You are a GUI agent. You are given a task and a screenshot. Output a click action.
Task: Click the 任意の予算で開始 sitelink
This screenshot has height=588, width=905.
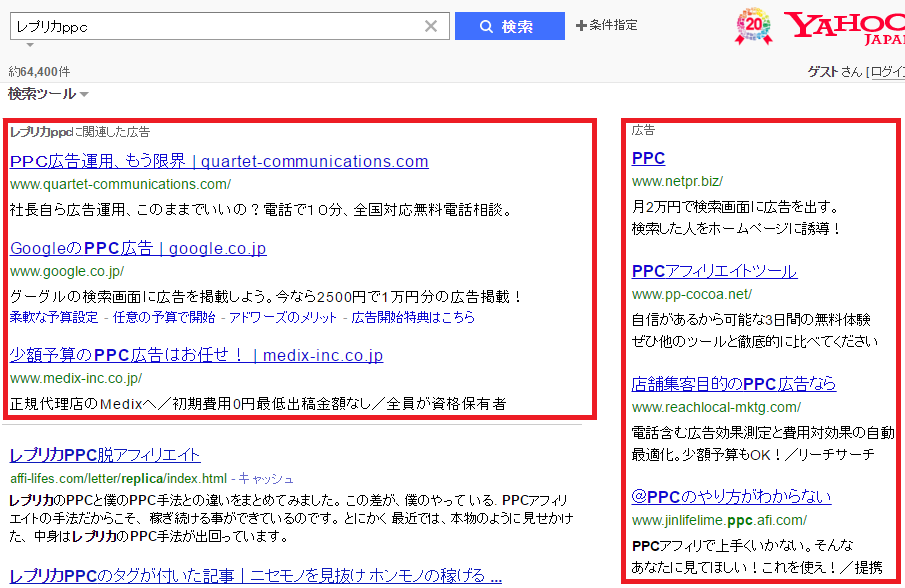[164, 317]
